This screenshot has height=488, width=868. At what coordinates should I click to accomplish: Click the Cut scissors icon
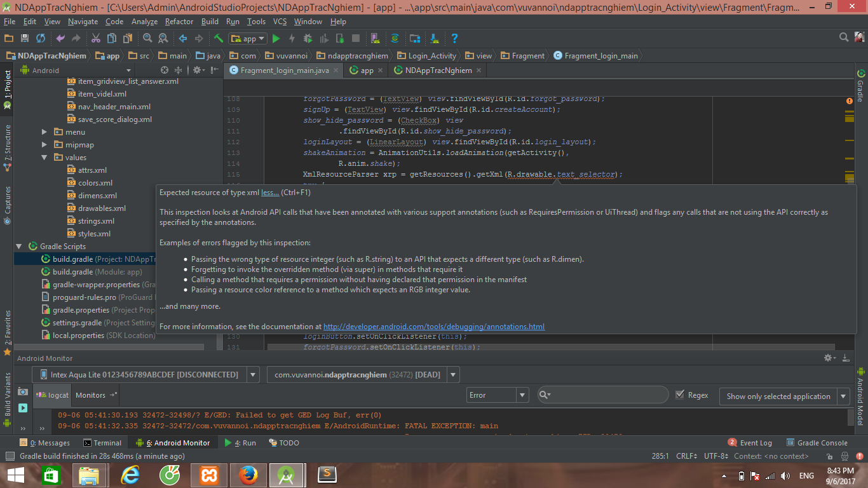point(96,39)
